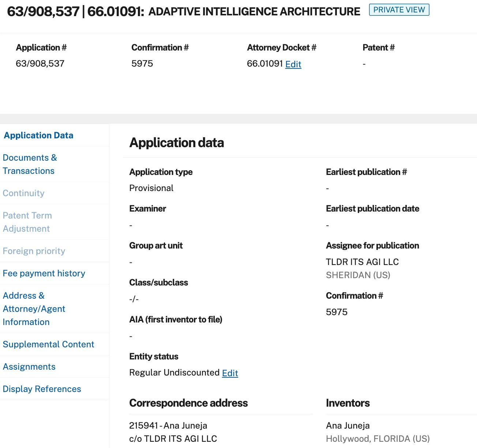Click the Examiner label
Image resolution: width=477 pixels, height=448 pixels.
pos(147,209)
